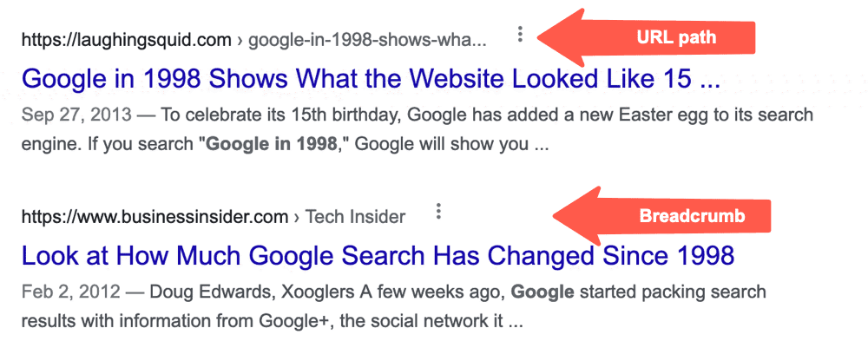Viewport: 868px width, 361px height.
Task: Click the https://www.businessinsider.com domain text
Action: 155,216
